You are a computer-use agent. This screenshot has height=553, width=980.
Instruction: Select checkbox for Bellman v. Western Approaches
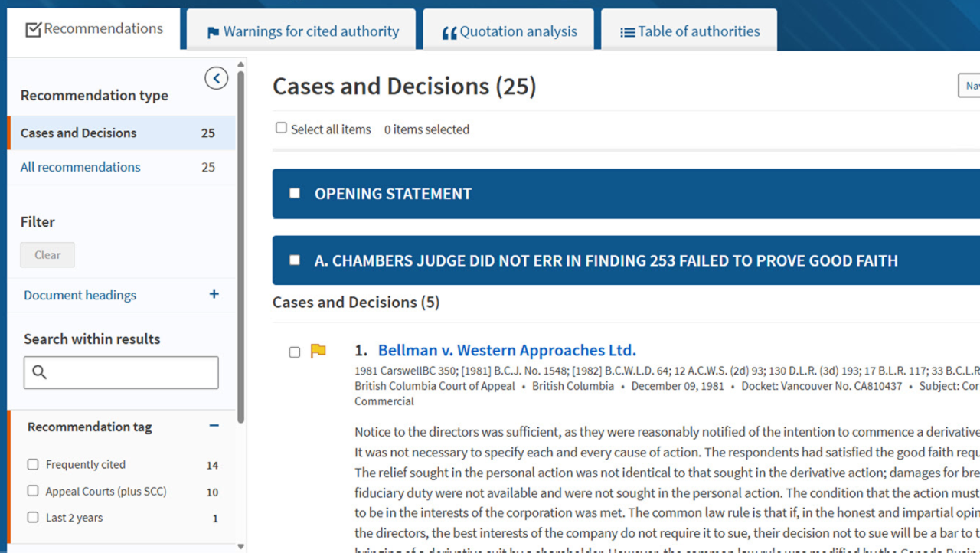click(x=295, y=352)
